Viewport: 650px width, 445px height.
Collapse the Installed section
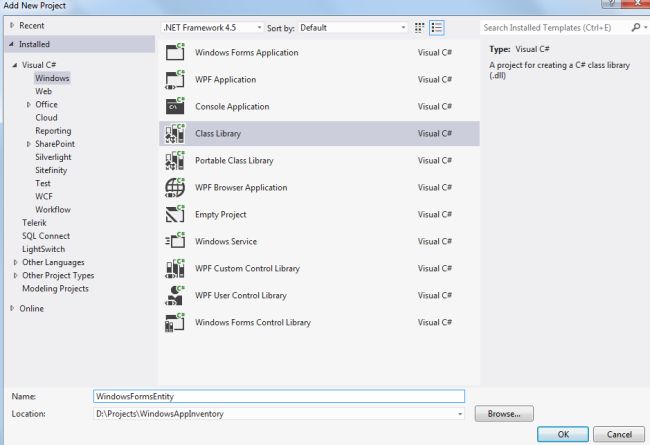[x=12, y=44]
